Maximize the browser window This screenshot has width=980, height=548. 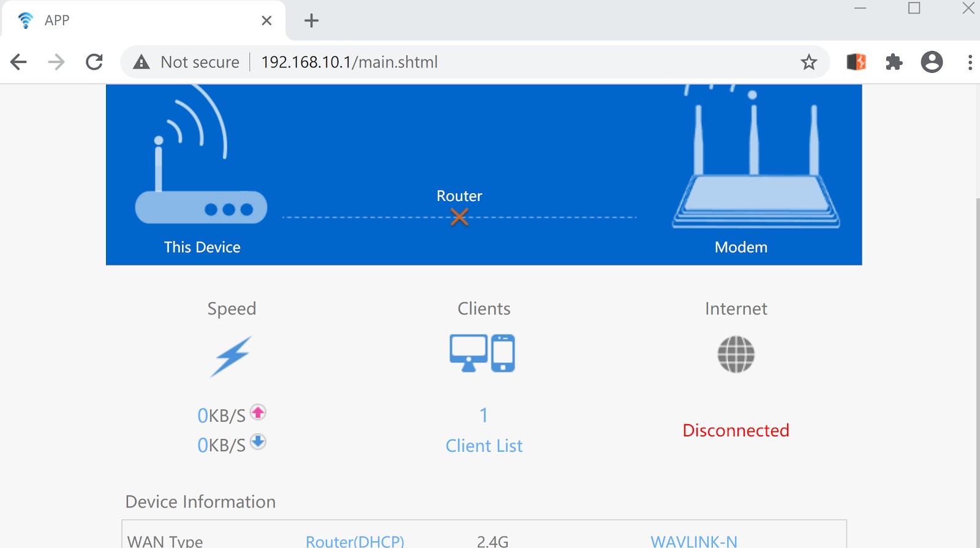914,9
